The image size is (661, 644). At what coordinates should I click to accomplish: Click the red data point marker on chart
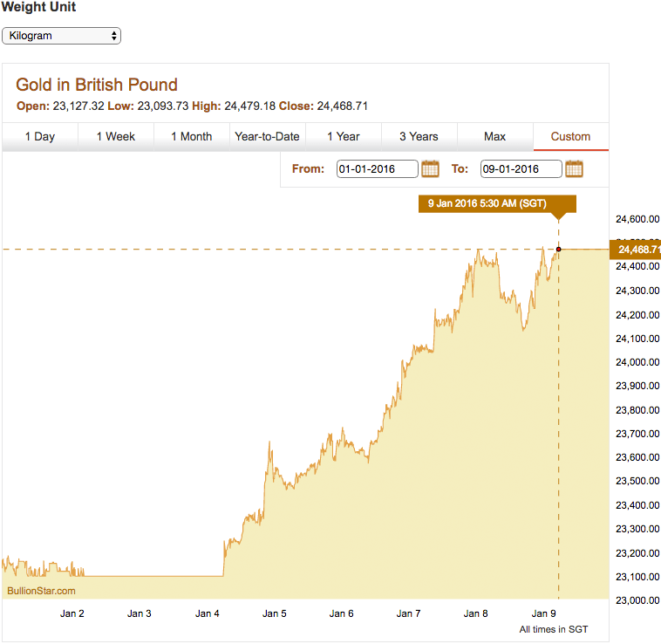point(558,250)
